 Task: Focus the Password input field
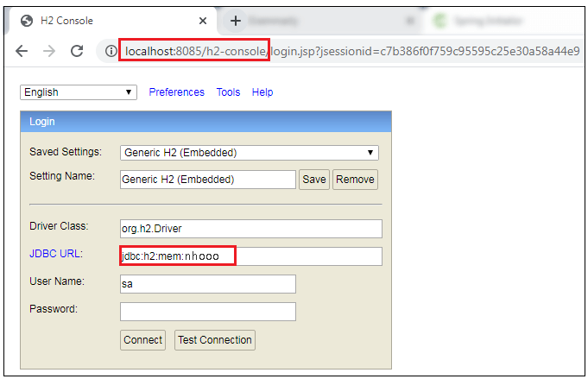coord(207,312)
